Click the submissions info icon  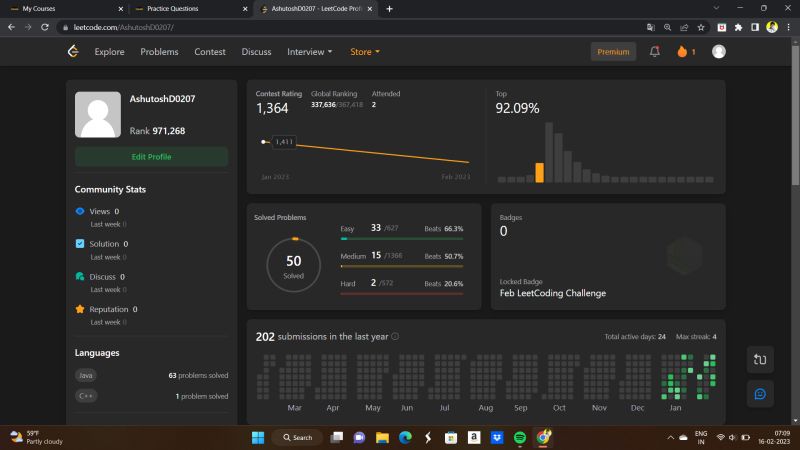[395, 336]
